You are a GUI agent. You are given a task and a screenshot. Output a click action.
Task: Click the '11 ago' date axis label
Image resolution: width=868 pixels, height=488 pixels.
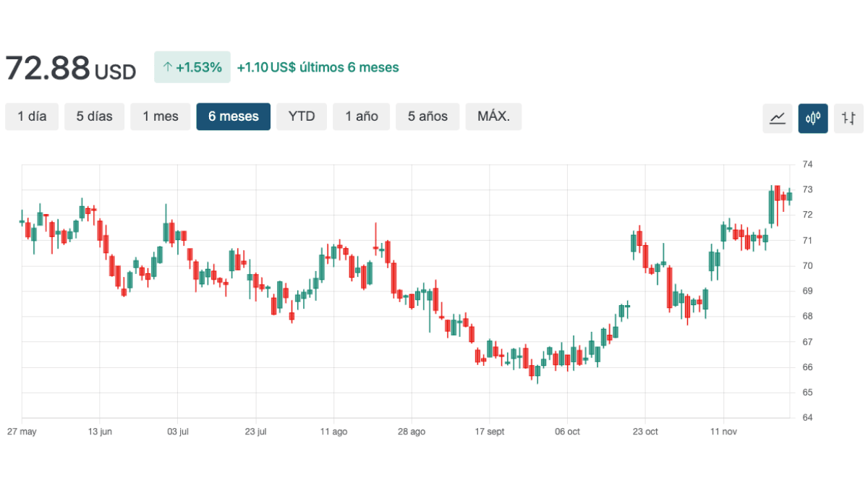333,432
